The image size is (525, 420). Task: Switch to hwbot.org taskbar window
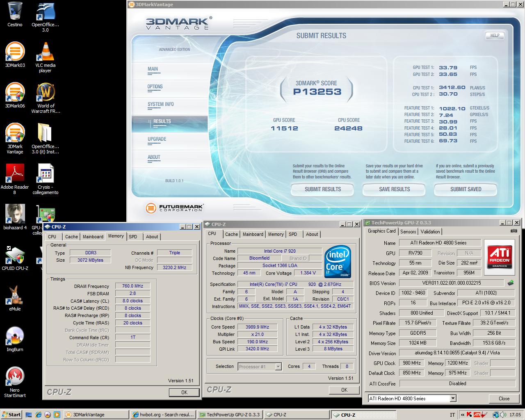click(162, 415)
